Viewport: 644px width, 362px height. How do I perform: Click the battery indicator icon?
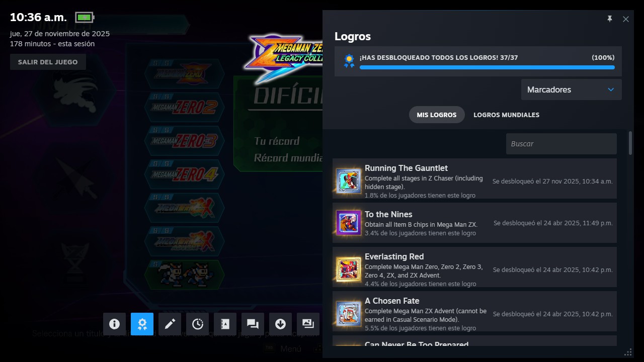85,18
